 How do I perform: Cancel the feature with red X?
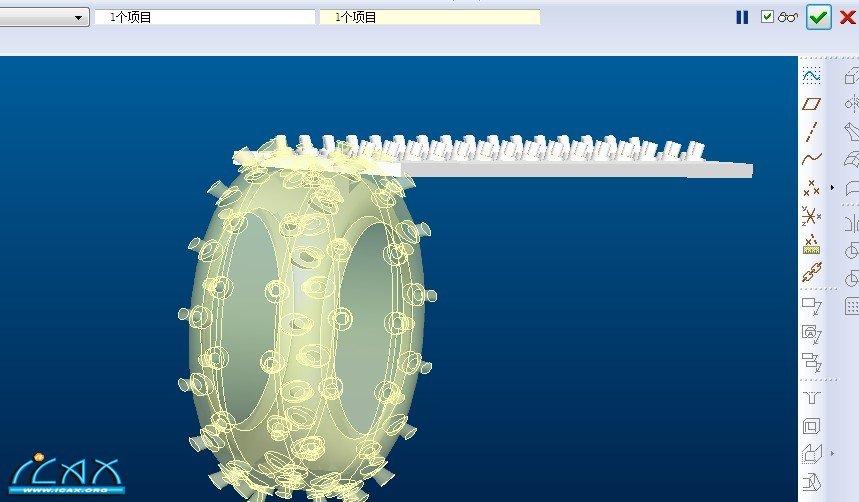(x=847, y=18)
